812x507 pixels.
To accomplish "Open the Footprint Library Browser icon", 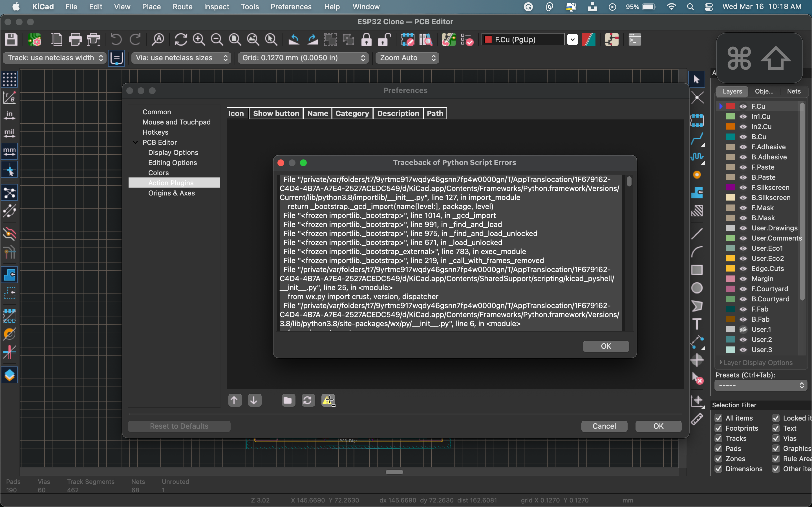I will click(425, 39).
